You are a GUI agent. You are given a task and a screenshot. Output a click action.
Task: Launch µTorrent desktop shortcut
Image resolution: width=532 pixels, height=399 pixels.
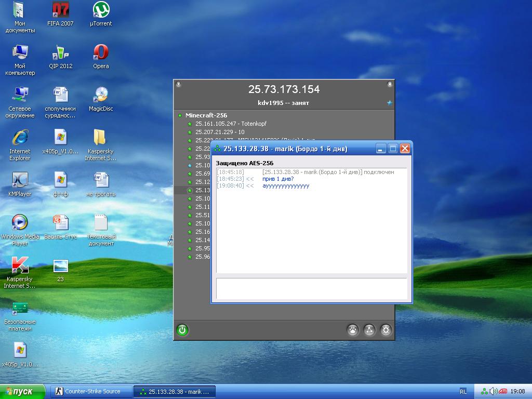(x=101, y=14)
